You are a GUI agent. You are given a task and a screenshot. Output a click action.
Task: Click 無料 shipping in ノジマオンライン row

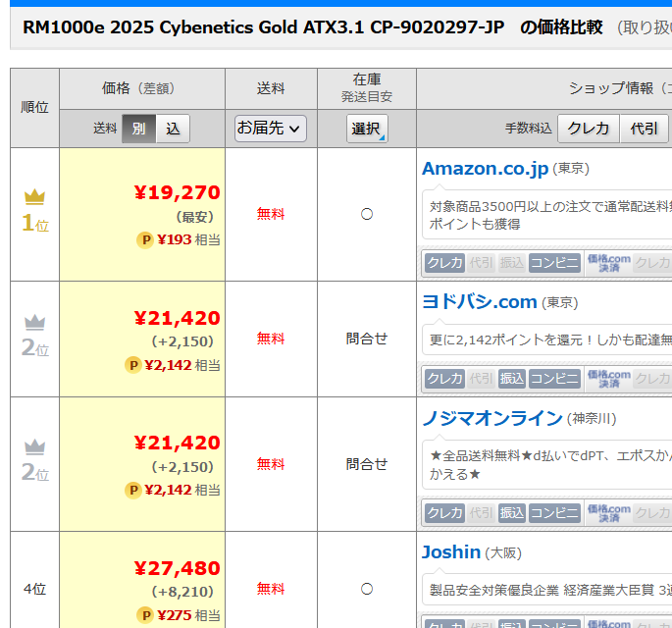coord(271,464)
